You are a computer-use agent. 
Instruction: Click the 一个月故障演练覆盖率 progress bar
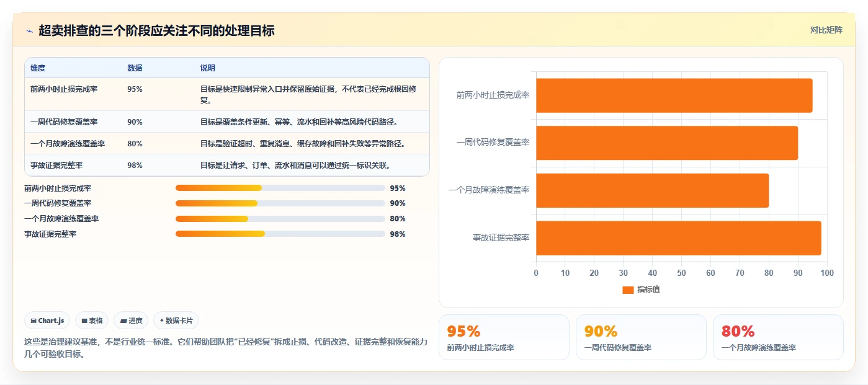click(x=280, y=219)
